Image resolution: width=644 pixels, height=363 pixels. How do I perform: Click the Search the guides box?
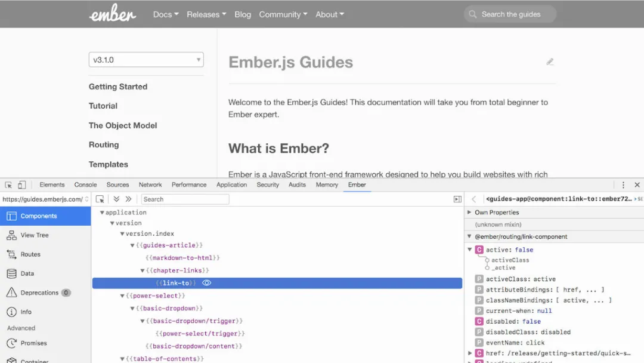(510, 14)
